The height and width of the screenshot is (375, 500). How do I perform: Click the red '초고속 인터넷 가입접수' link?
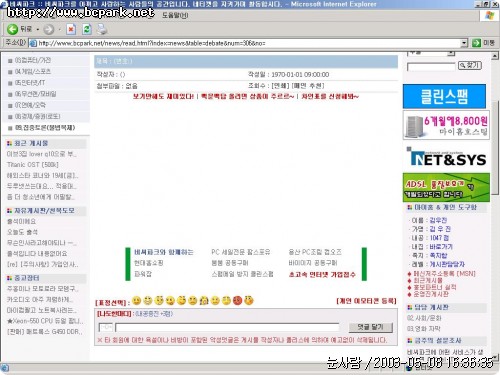click(322, 275)
